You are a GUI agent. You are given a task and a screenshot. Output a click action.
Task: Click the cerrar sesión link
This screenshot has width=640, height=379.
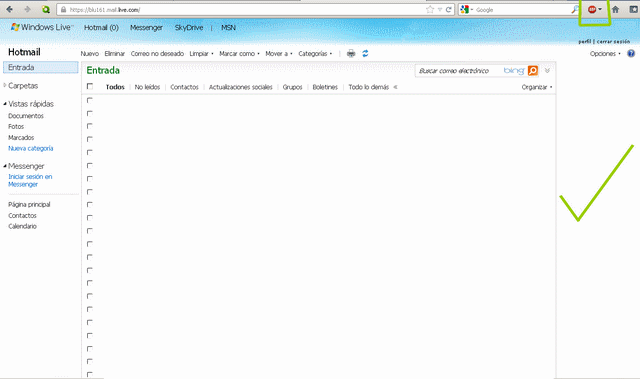[613, 41]
